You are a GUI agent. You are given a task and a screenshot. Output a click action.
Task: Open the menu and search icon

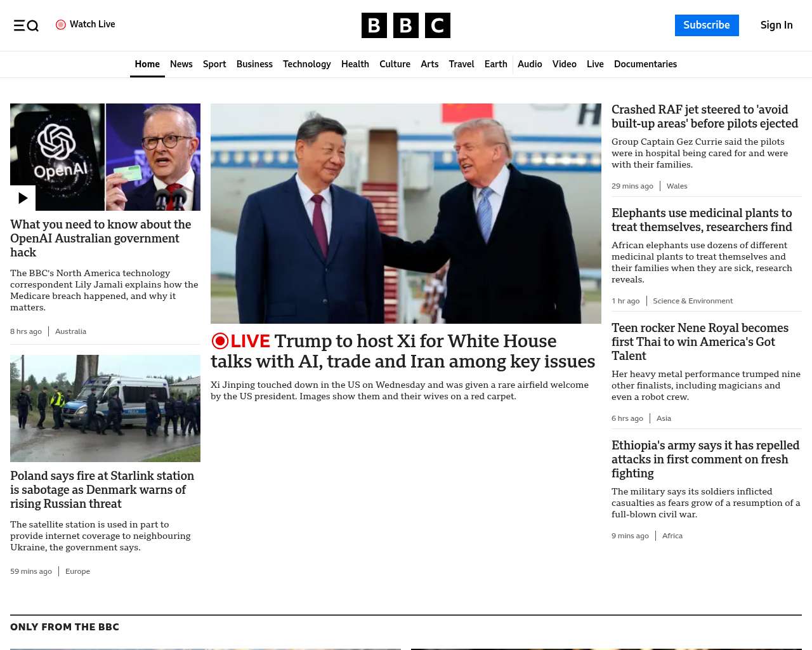click(26, 25)
